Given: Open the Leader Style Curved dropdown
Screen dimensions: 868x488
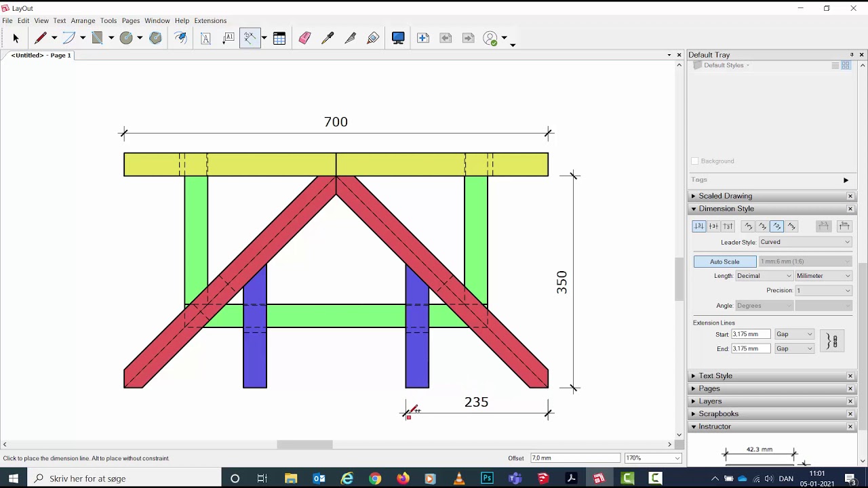Looking at the screenshot, I should pos(805,242).
